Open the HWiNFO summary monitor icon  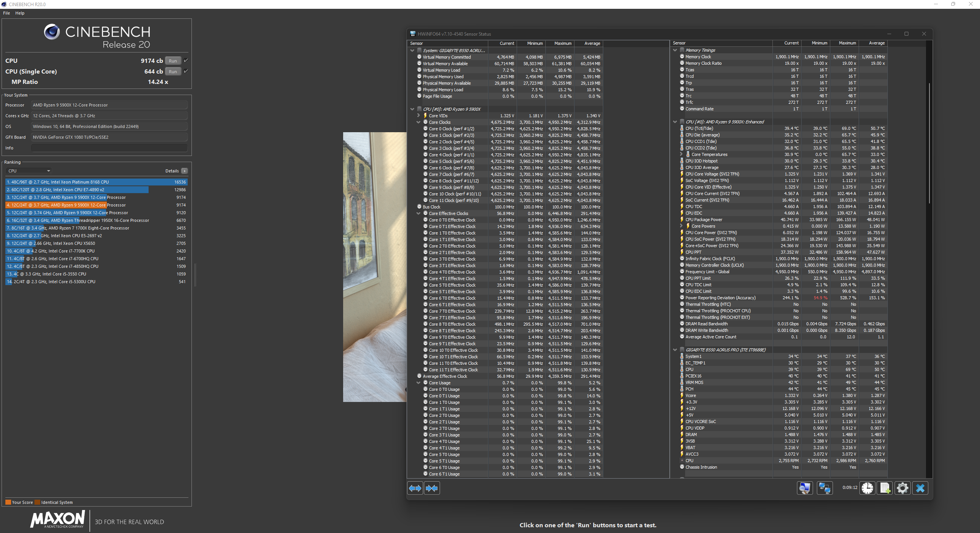click(805, 488)
